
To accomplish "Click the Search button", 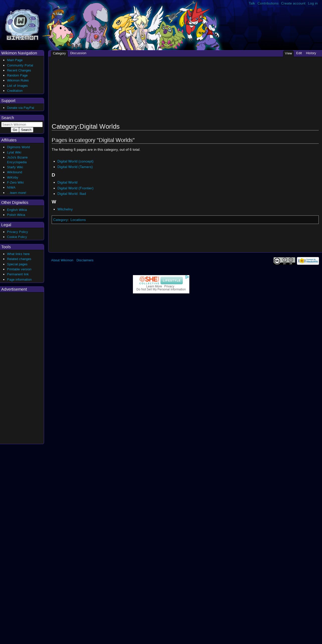I will coord(26,130).
